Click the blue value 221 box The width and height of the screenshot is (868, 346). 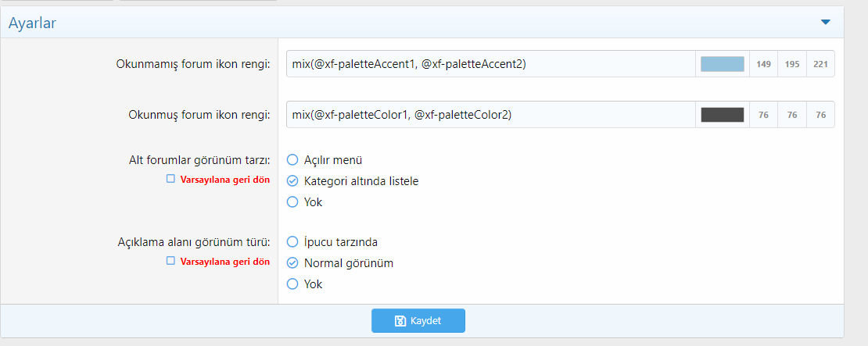pyautogui.click(x=820, y=64)
